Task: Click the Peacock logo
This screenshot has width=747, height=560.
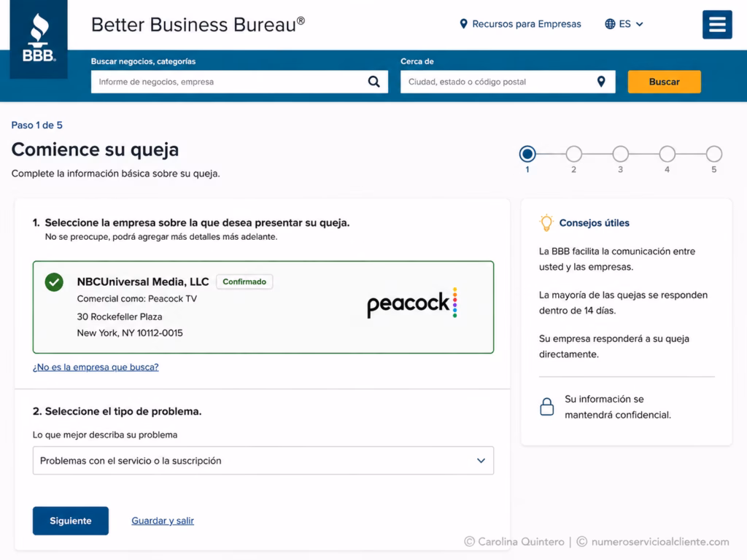Action: (x=413, y=303)
